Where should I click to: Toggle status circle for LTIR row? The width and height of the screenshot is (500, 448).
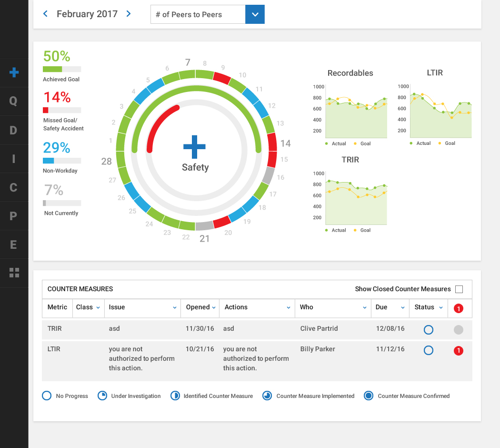pos(429,350)
